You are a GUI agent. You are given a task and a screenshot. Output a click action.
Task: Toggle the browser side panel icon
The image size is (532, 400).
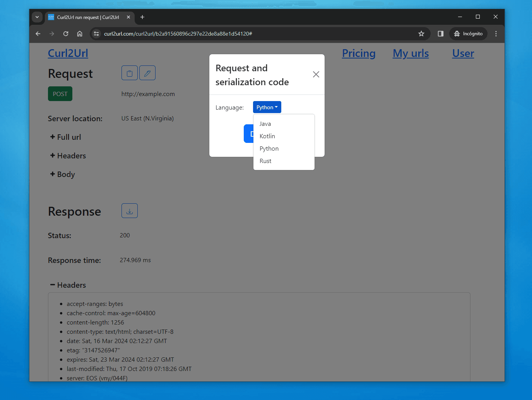tap(440, 34)
